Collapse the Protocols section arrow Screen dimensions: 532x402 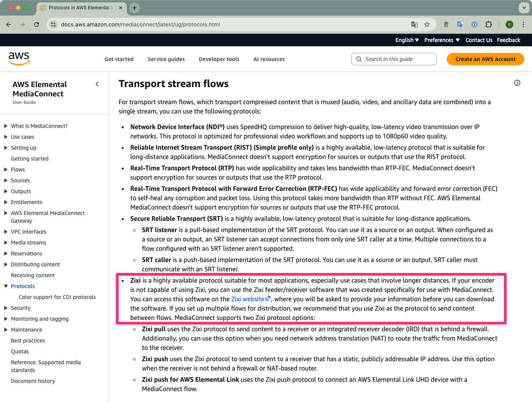pos(6,286)
